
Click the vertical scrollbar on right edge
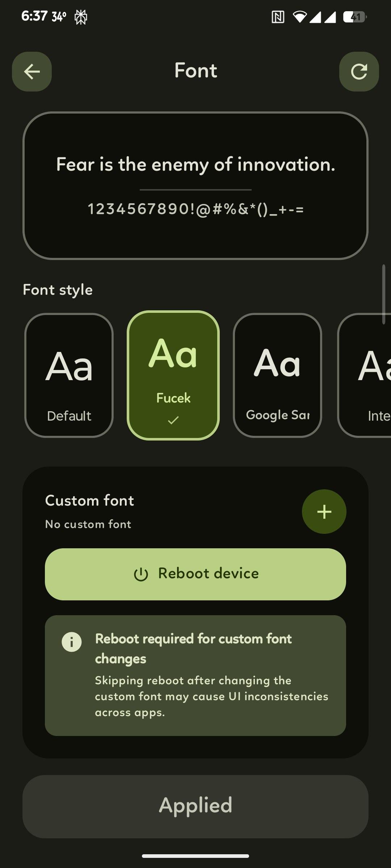(383, 294)
